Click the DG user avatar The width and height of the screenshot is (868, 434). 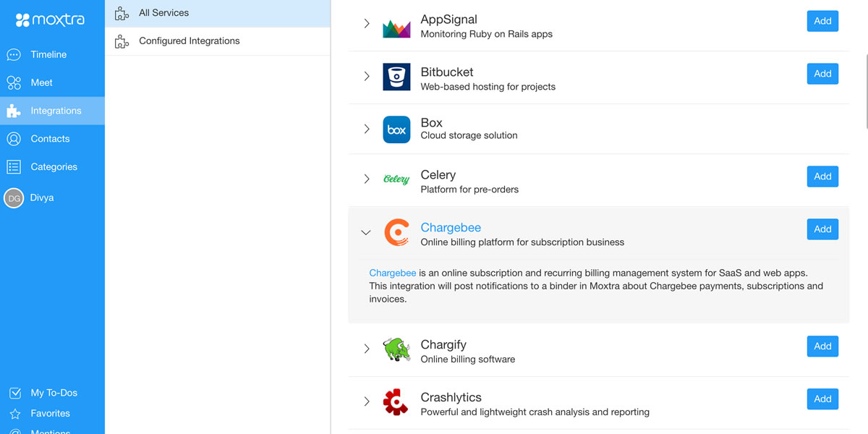14,198
